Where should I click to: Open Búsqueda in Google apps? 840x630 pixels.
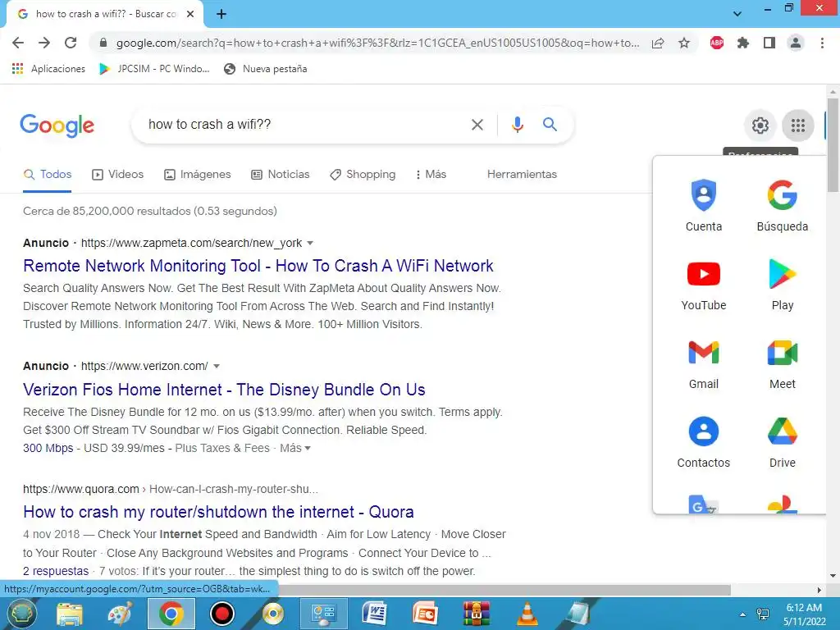tap(782, 206)
